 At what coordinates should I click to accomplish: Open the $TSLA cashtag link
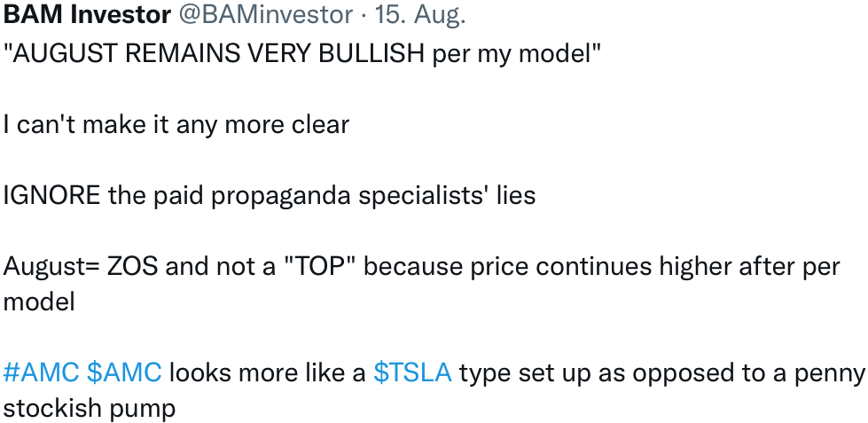click(413, 372)
